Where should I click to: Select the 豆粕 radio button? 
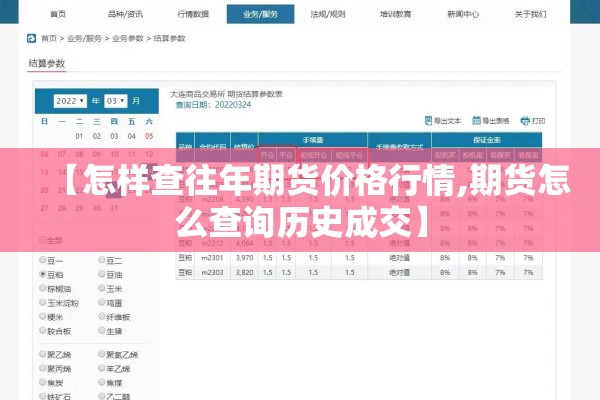click(x=43, y=274)
